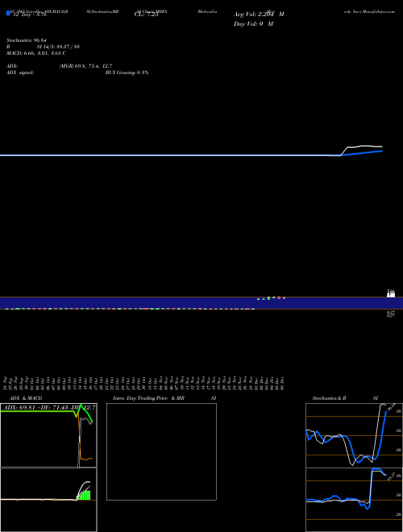Select the 'Avg Vol: 2.204 M' text
This screenshot has height=532, width=403.
coord(259,15)
